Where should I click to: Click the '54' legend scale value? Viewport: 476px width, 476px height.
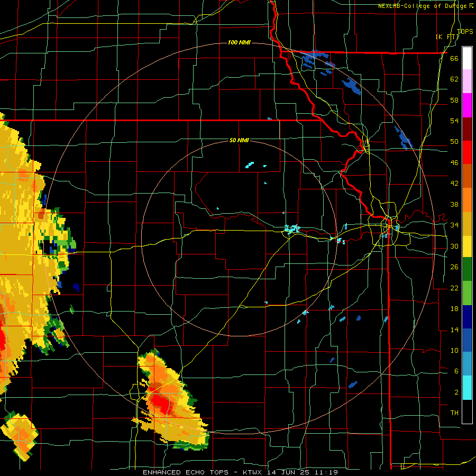pos(454,121)
